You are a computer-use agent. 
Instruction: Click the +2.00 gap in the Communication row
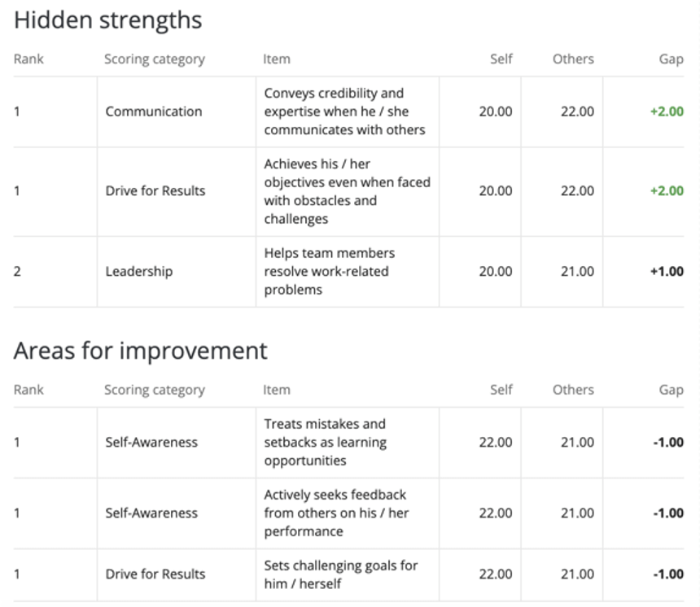(x=666, y=111)
